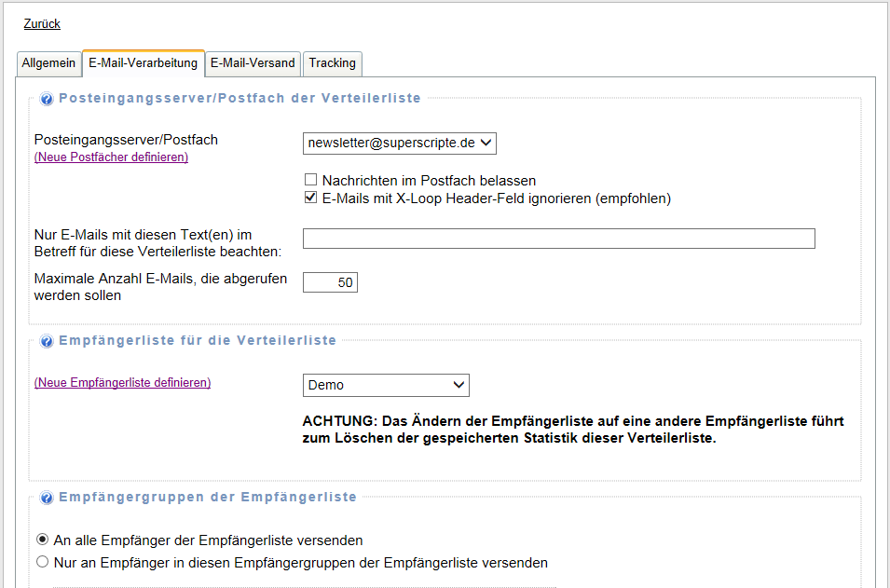Open help icon for Empfängerliste für die Verteilerliste

pos(47,342)
